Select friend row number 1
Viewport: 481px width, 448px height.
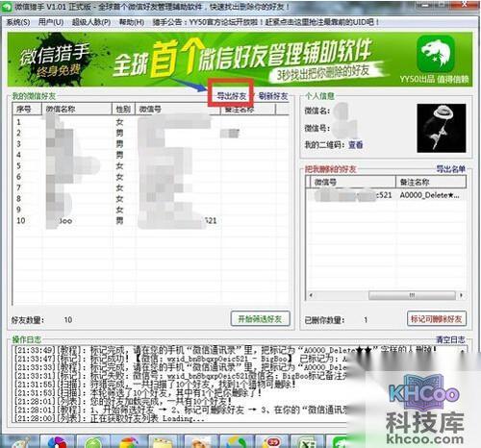coord(151,122)
